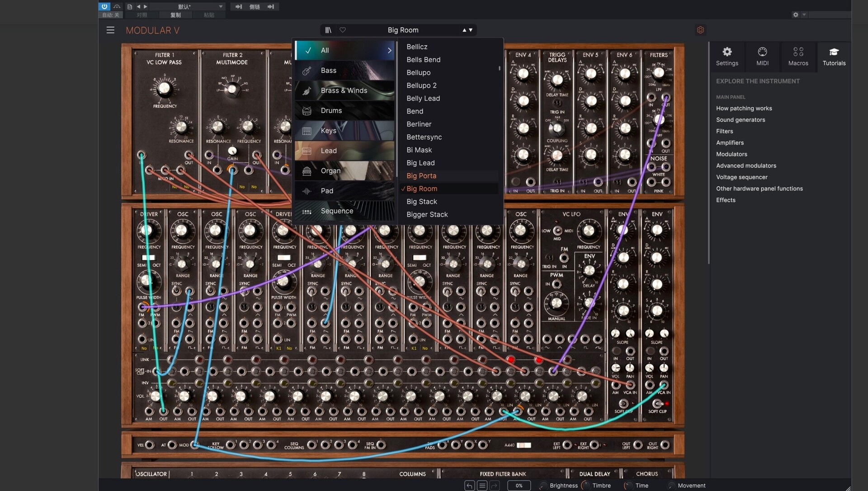Viewport: 868px width, 491px height.
Task: Select the Keys category
Action: (344, 131)
